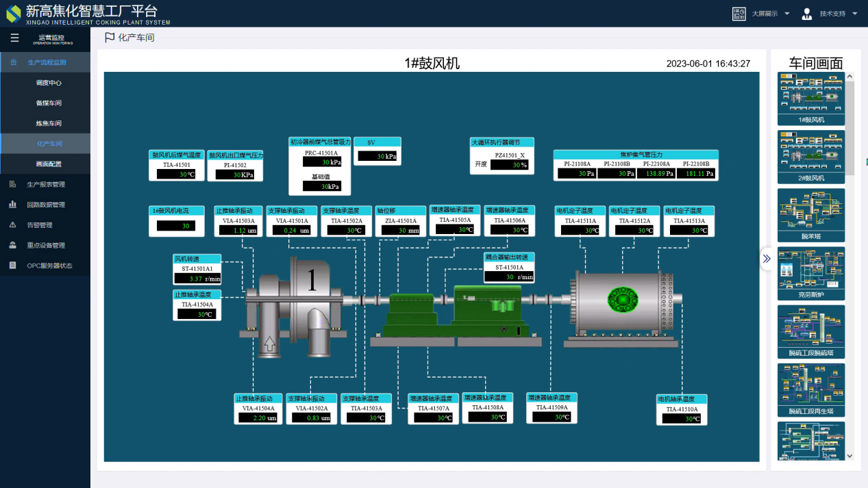The width and height of the screenshot is (868, 488).
Task: Collapse the 生产流程监测 menu group
Action: [x=45, y=62]
